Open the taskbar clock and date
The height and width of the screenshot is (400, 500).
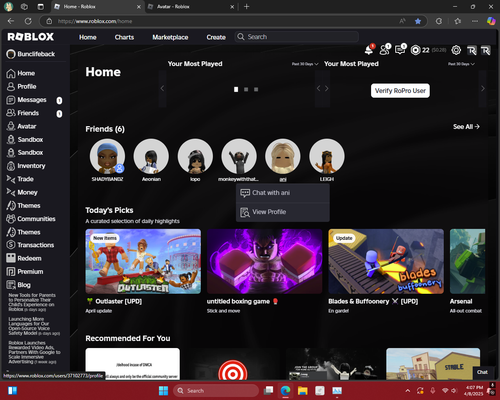(474, 390)
